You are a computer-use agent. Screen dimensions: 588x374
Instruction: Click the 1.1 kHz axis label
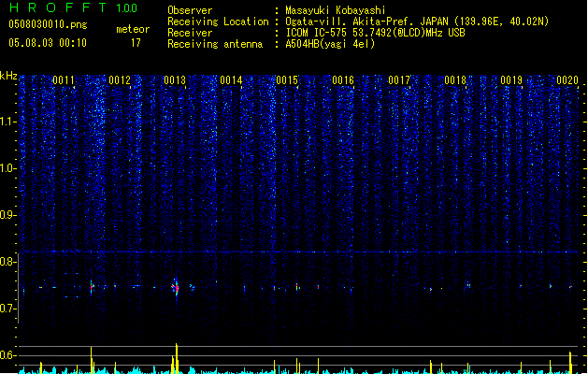[8, 122]
